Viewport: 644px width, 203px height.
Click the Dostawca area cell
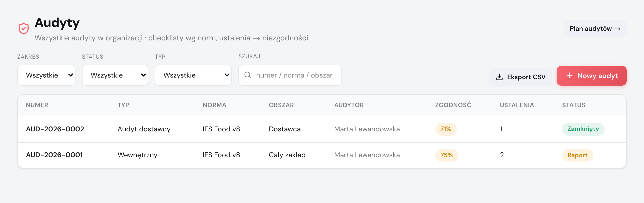point(285,129)
